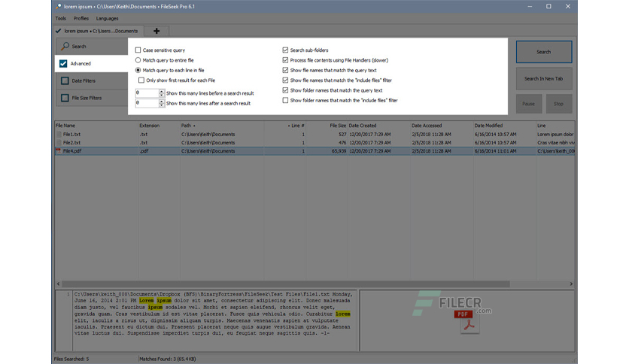Toggle Show folder names that match query text
Screen dimensions: 629x364
click(285, 90)
